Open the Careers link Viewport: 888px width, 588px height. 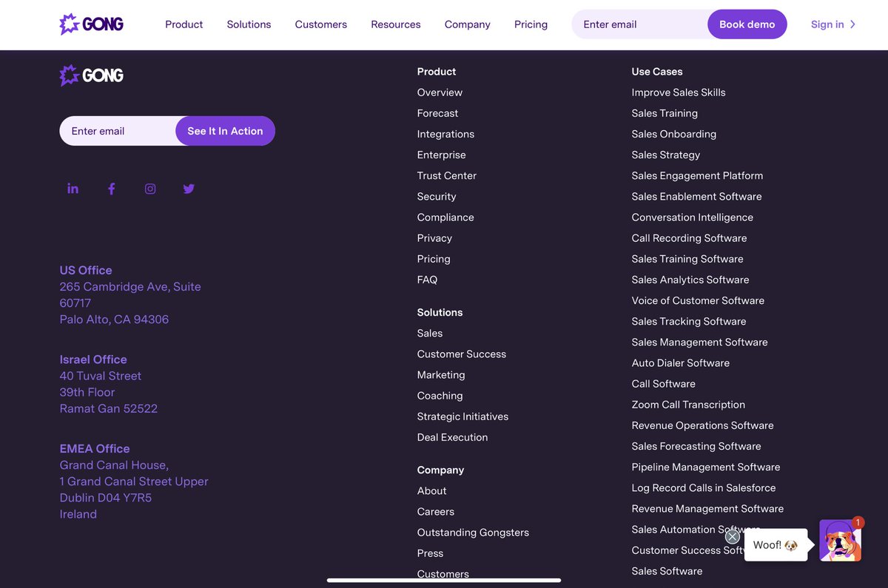(x=435, y=511)
